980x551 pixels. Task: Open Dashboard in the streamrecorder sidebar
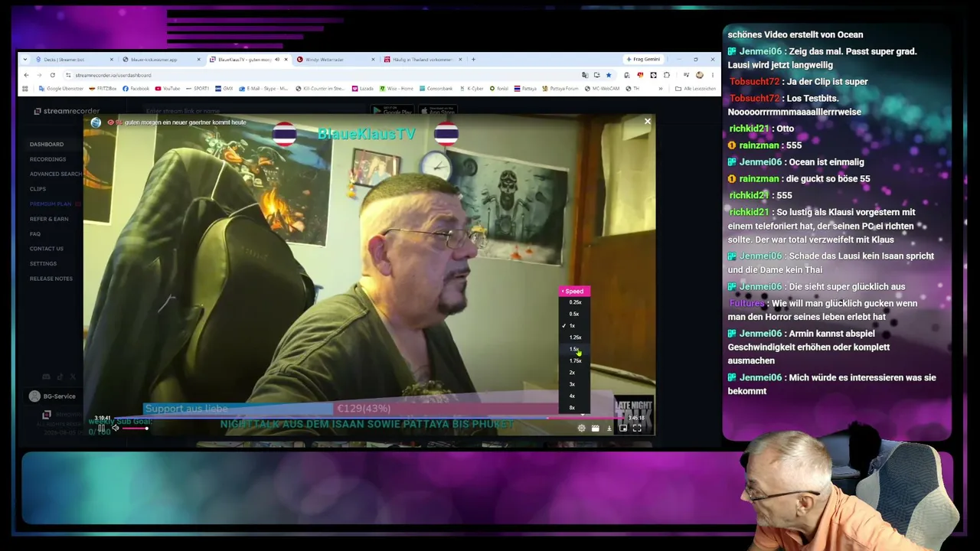tap(47, 144)
